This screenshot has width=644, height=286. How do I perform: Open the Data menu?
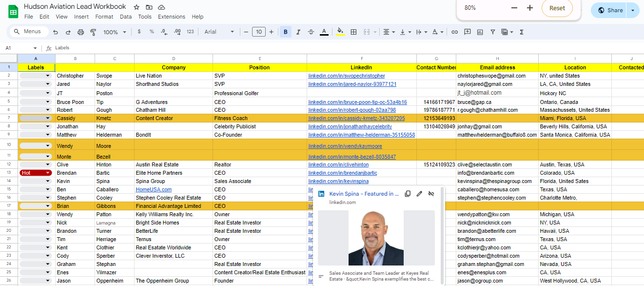(x=126, y=17)
